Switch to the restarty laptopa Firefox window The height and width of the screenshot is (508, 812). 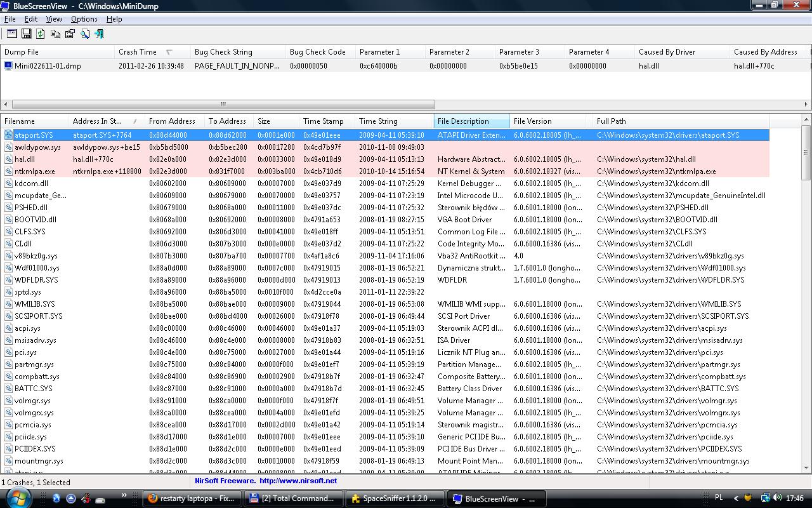coord(192,498)
